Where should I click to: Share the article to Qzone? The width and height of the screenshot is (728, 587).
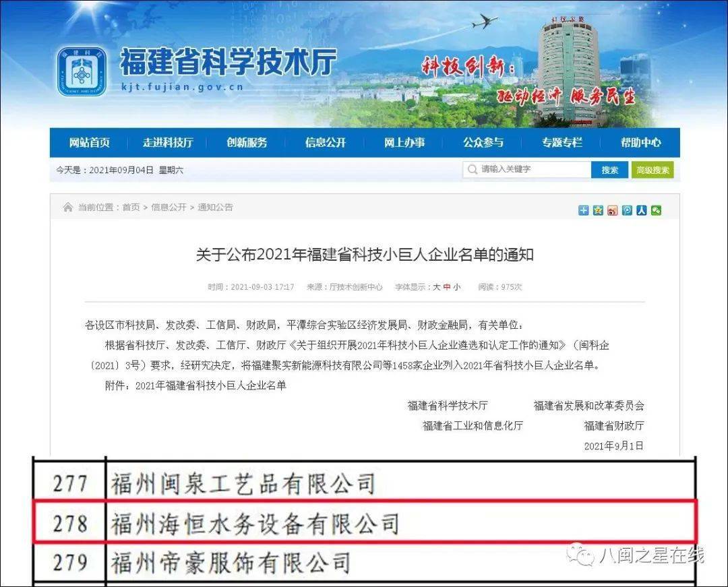tap(597, 210)
